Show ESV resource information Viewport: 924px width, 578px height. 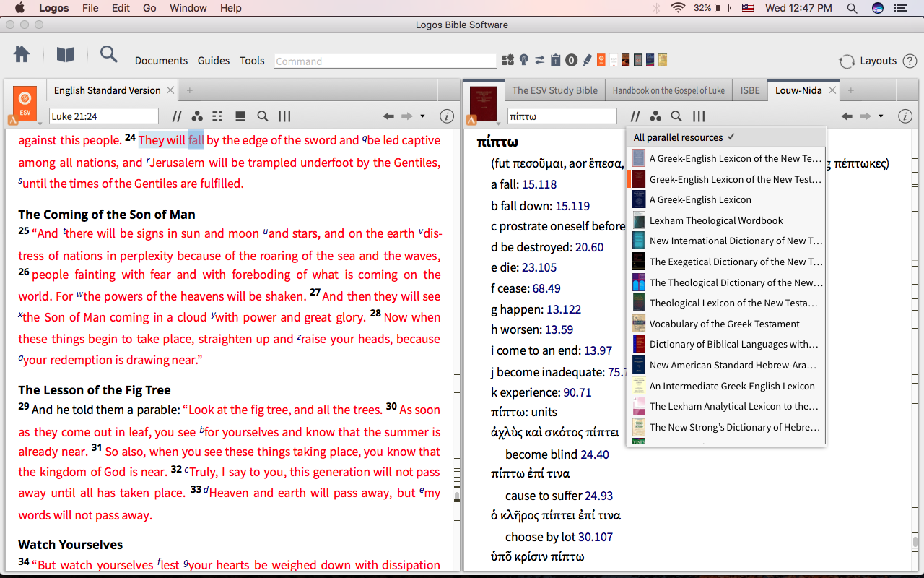tap(447, 116)
